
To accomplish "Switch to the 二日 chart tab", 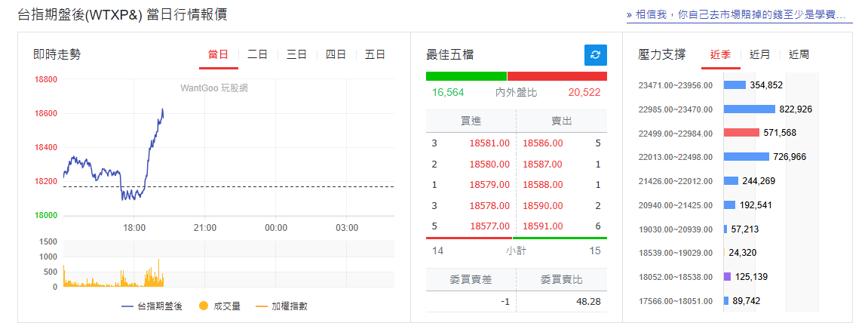I will pos(257,55).
